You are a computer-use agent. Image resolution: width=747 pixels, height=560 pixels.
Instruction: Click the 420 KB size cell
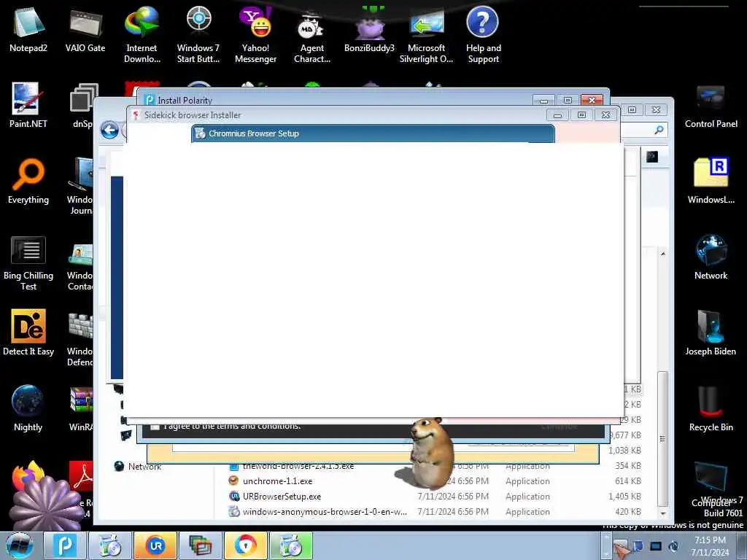click(x=628, y=511)
